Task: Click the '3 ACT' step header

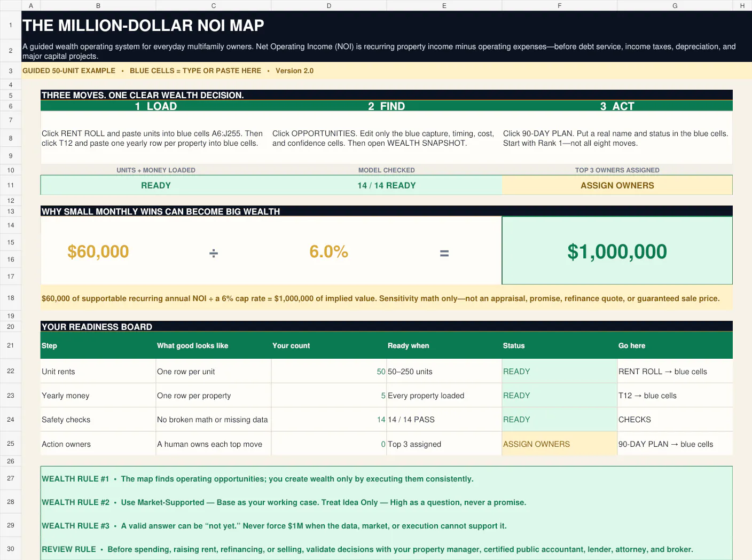Action: 617,106
